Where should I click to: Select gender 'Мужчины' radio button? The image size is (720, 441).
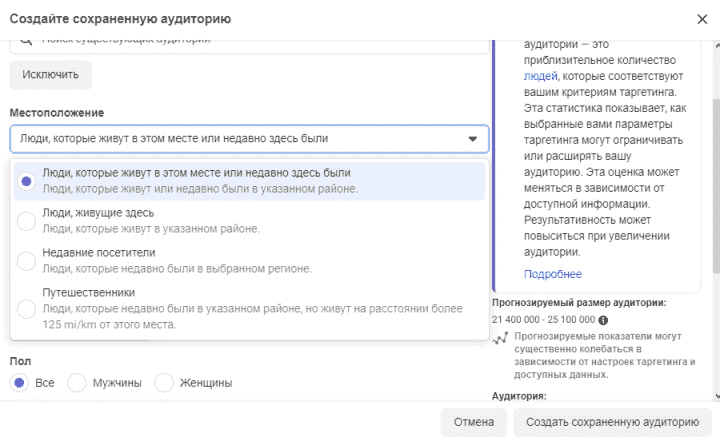tap(77, 383)
